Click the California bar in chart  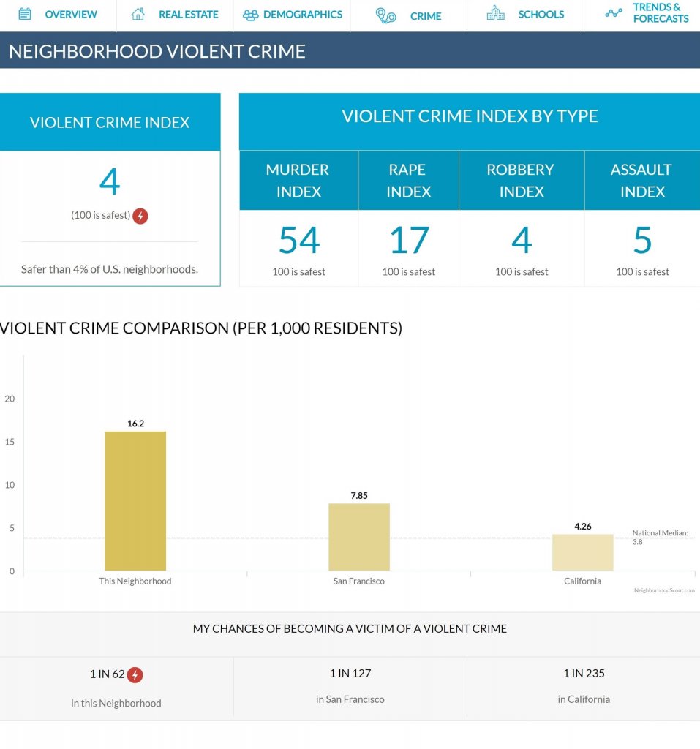[582, 552]
